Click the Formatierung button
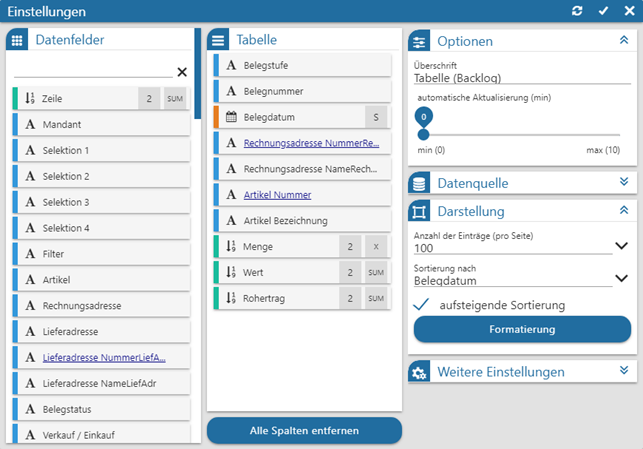 [522, 329]
